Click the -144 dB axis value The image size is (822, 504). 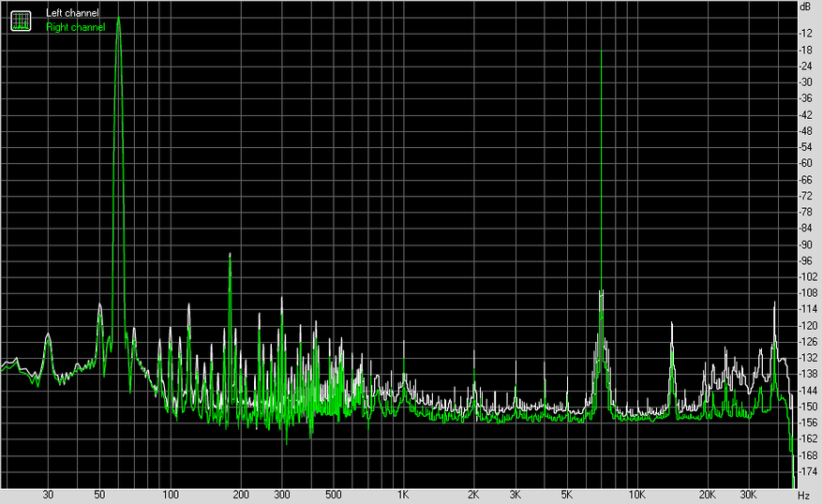point(807,391)
